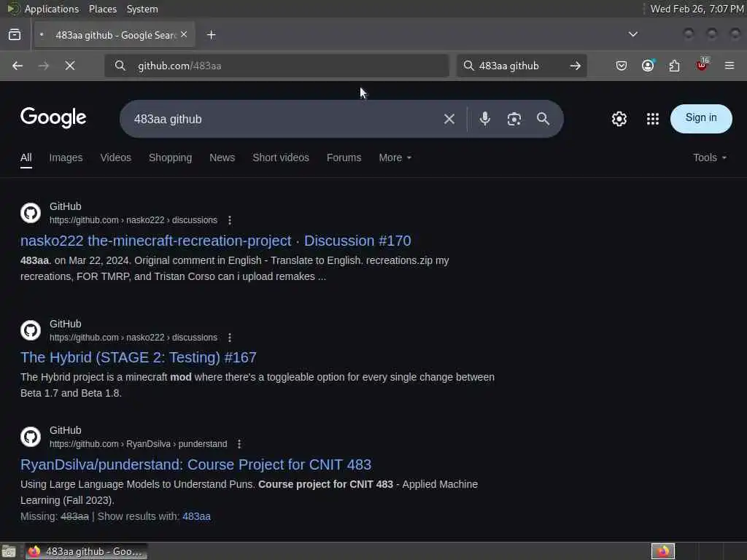Open the System menu
Screen dimensions: 747x560
point(142,9)
